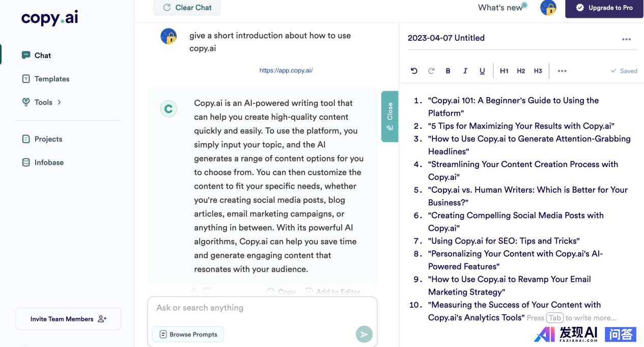Screen dimensions: 644x347
Task: Redo the editor change
Action: coord(431,71)
